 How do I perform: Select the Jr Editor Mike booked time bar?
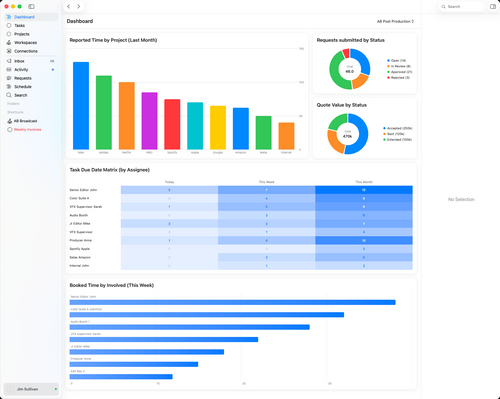tap(147, 352)
